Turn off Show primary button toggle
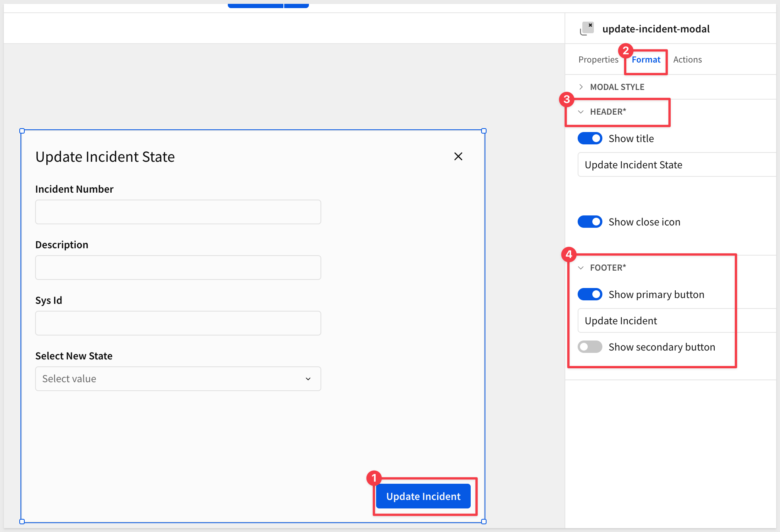This screenshot has height=532, width=780. click(590, 295)
